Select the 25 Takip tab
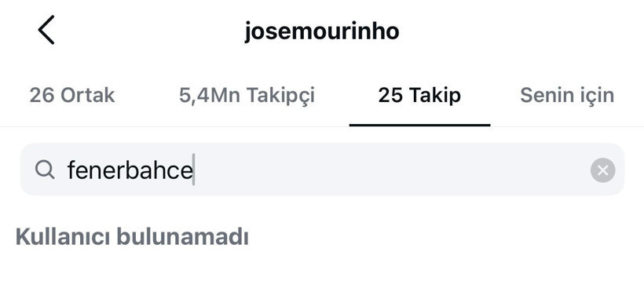The width and height of the screenshot is (644, 292). [x=419, y=95]
